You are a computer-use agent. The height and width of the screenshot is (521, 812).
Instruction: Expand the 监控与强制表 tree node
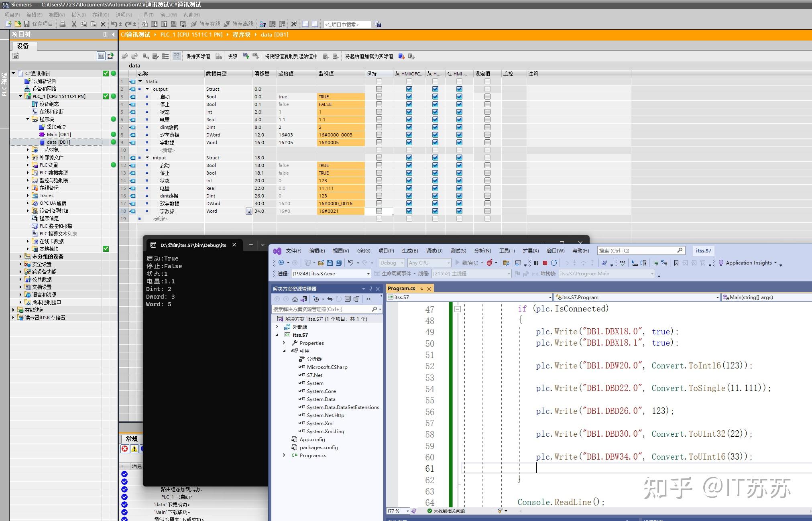28,180
